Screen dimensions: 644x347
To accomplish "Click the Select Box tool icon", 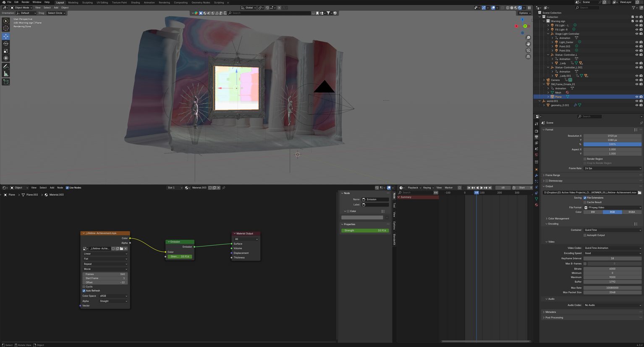I will point(6,21).
